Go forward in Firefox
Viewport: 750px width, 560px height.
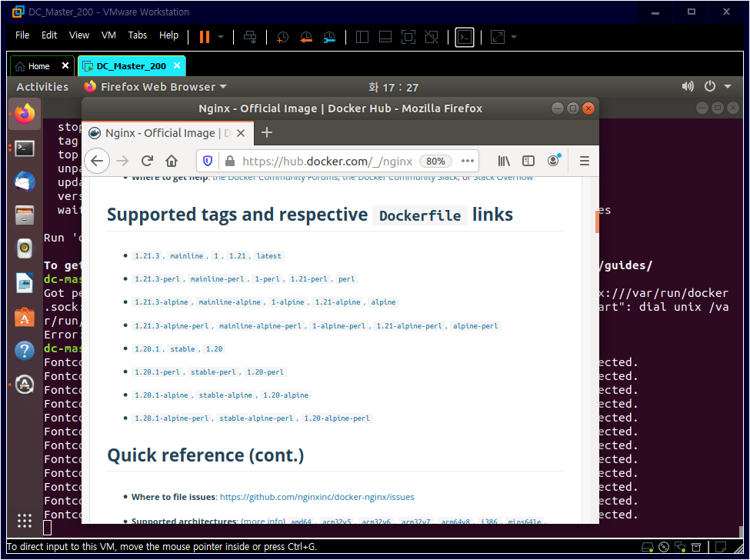122,162
